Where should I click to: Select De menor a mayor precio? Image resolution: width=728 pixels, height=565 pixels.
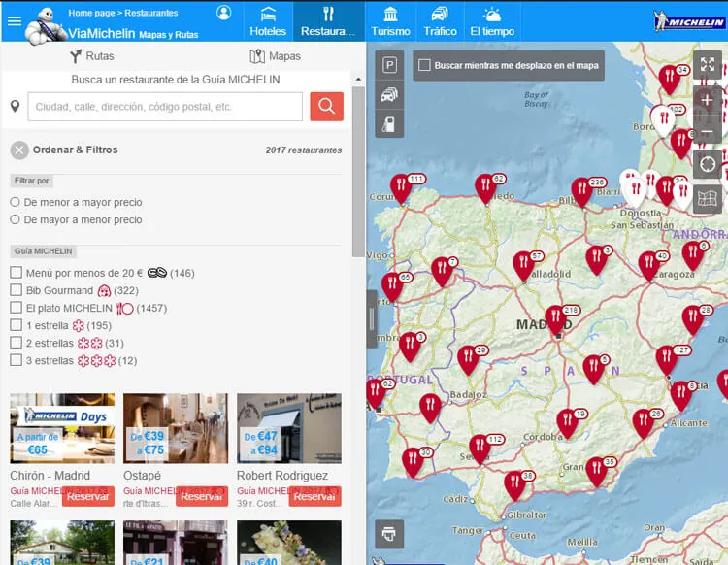[15, 202]
